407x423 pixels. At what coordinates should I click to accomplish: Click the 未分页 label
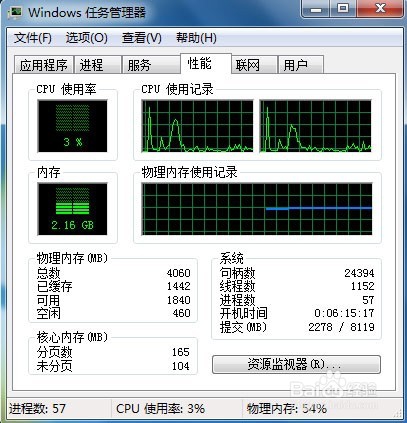[55, 366]
